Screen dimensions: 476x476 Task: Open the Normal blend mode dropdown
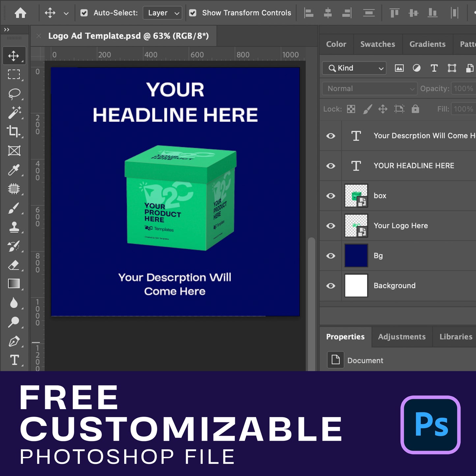pyautogui.click(x=370, y=89)
